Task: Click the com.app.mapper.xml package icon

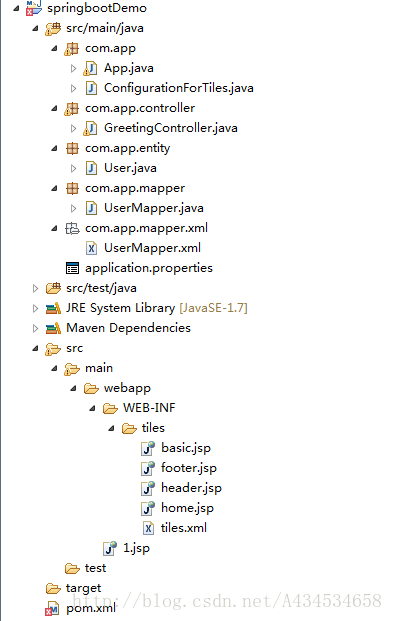Action: point(72,229)
